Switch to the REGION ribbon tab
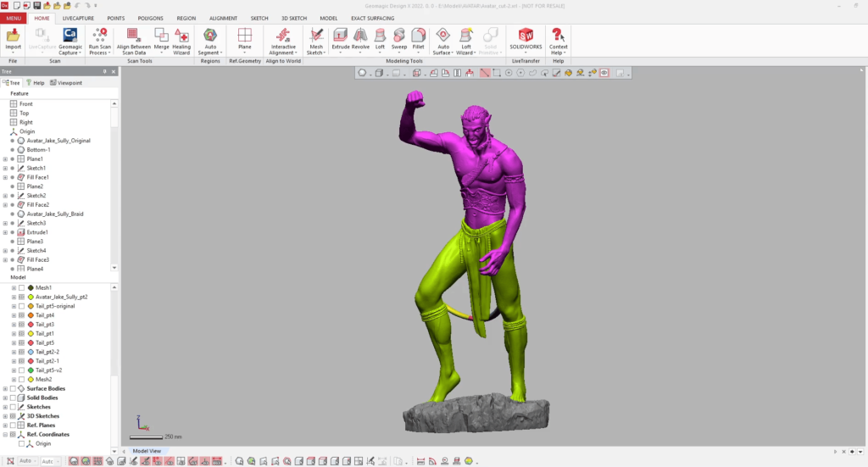 click(x=186, y=19)
